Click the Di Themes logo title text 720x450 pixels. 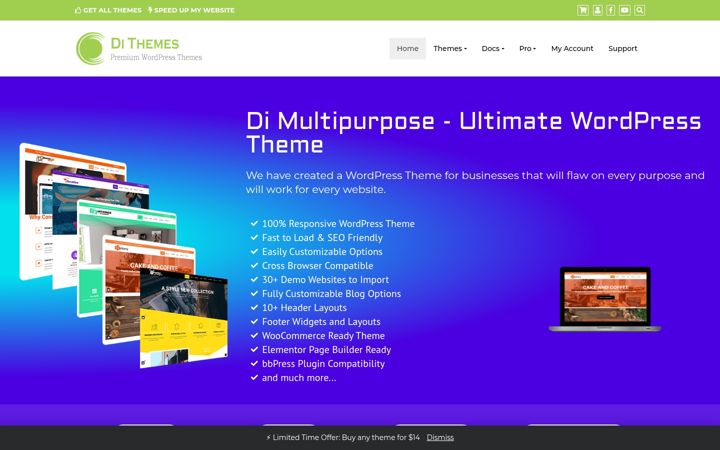click(145, 44)
